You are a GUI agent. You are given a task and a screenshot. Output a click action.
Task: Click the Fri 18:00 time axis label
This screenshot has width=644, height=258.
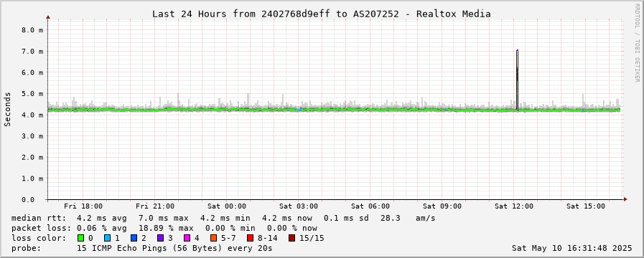[83, 206]
